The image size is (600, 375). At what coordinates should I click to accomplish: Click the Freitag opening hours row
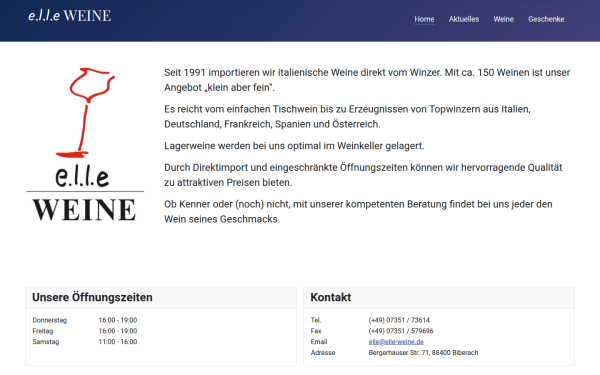[x=85, y=331]
